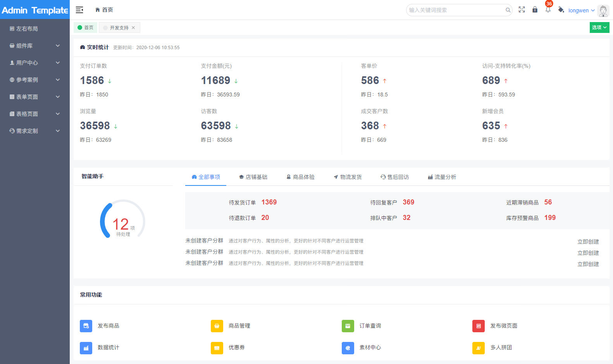Click the 发布商品 blue icon
This screenshot has width=613, height=364.
pos(86,326)
